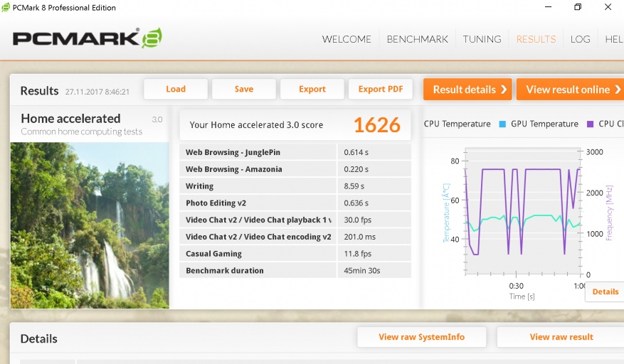Click the GPU Temperature legend label

[x=544, y=124]
